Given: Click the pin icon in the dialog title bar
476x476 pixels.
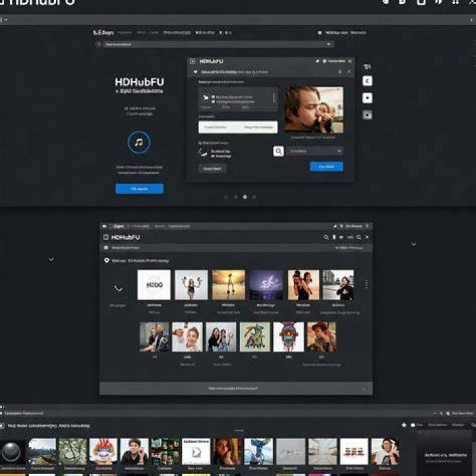Looking at the screenshot, I should (317, 61).
